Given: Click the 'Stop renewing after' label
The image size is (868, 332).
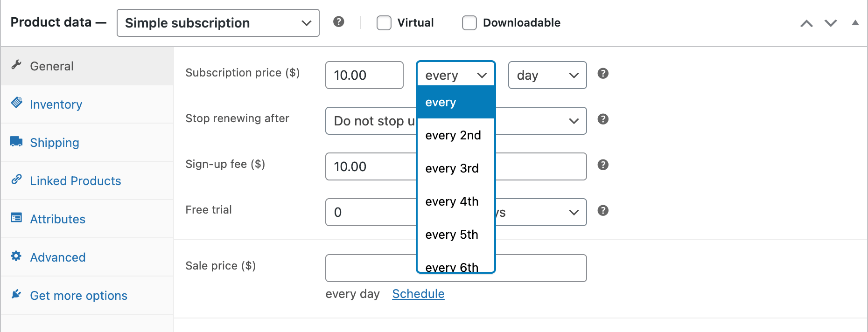Looking at the screenshot, I should point(237,118).
